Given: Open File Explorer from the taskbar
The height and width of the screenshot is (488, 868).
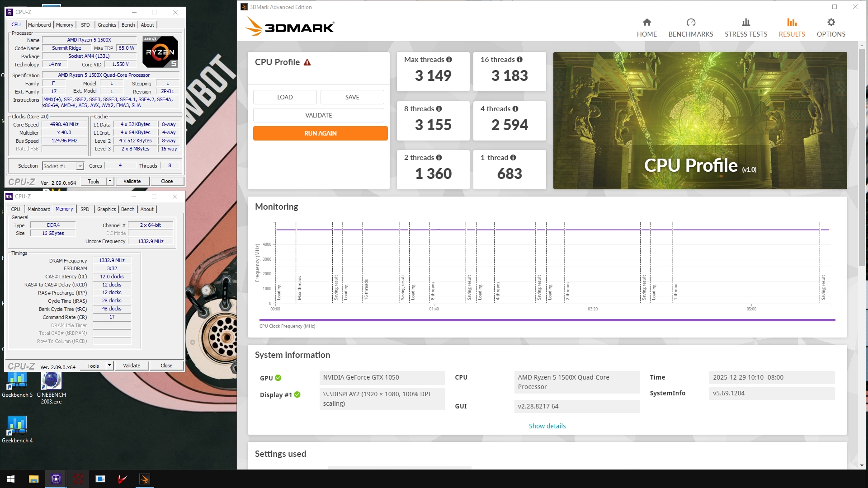Looking at the screenshot, I should [x=33, y=479].
